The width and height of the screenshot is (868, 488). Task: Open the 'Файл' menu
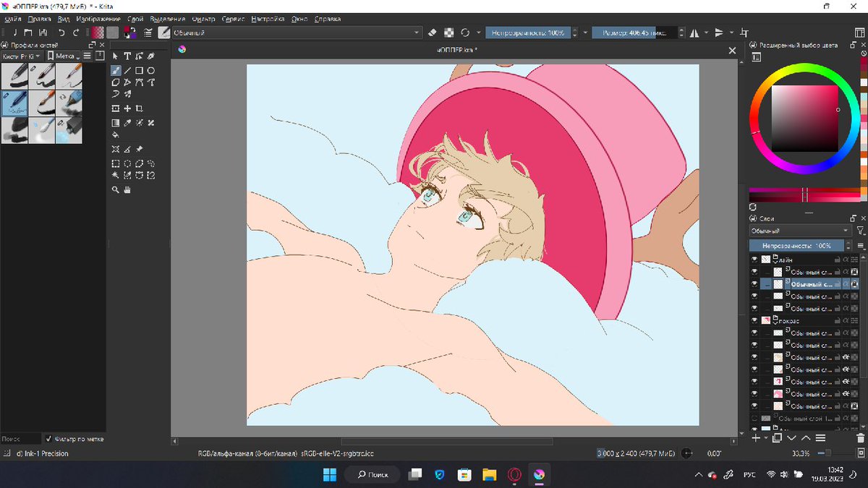point(12,19)
